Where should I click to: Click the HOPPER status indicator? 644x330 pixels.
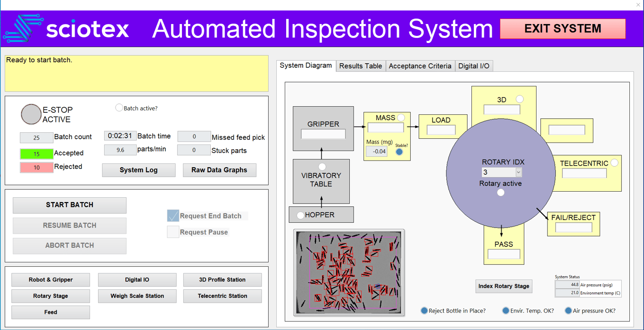[x=300, y=215]
